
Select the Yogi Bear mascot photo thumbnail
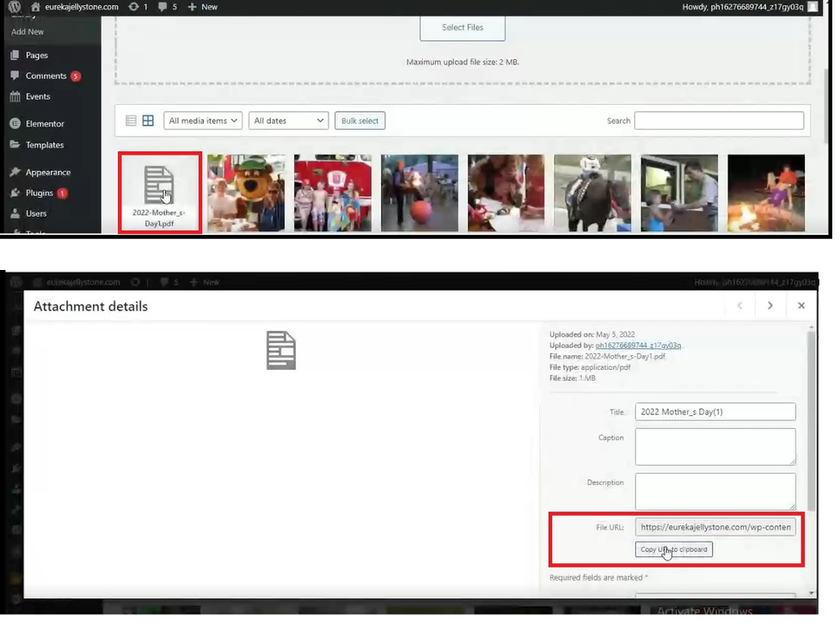coord(247,193)
